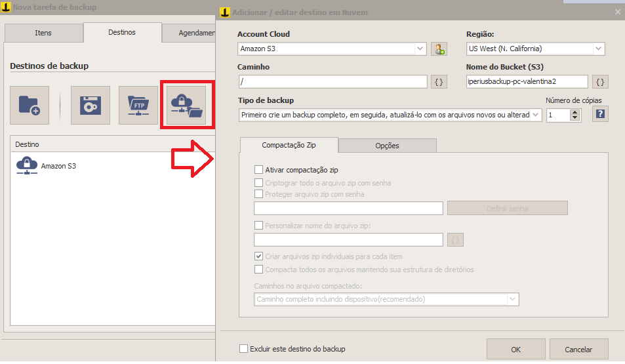
Task: Add a cloud destination
Action: click(186, 105)
